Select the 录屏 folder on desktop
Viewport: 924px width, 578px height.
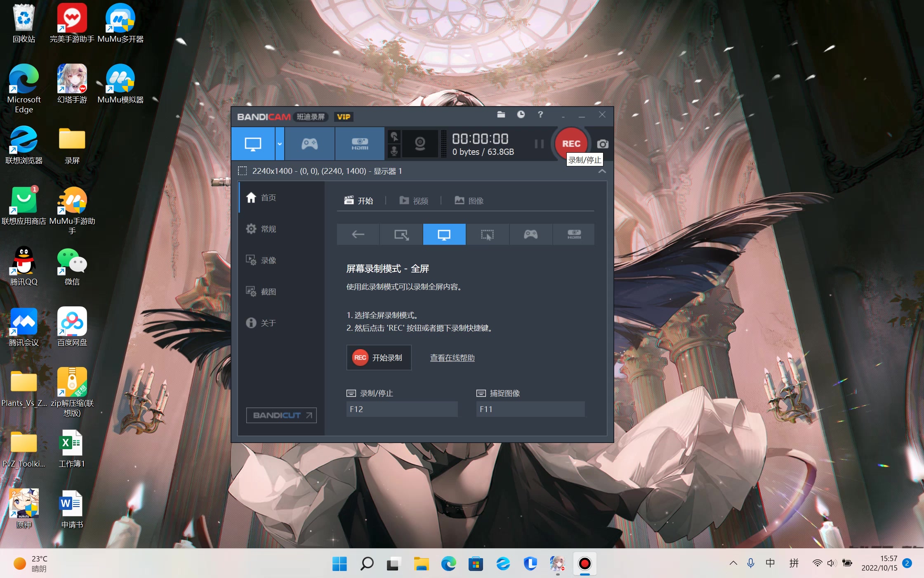point(72,145)
